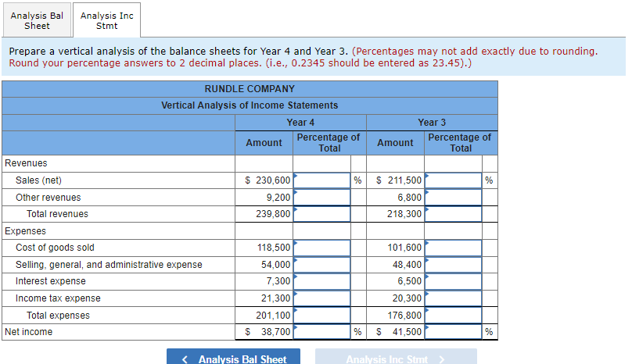Click the Year 4 Other revenues amount 9,200

click(x=278, y=198)
